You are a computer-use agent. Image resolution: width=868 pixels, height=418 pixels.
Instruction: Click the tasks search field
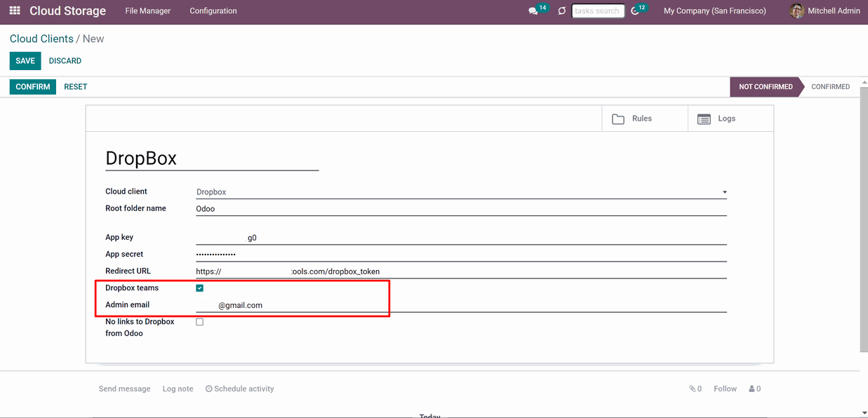(x=598, y=11)
